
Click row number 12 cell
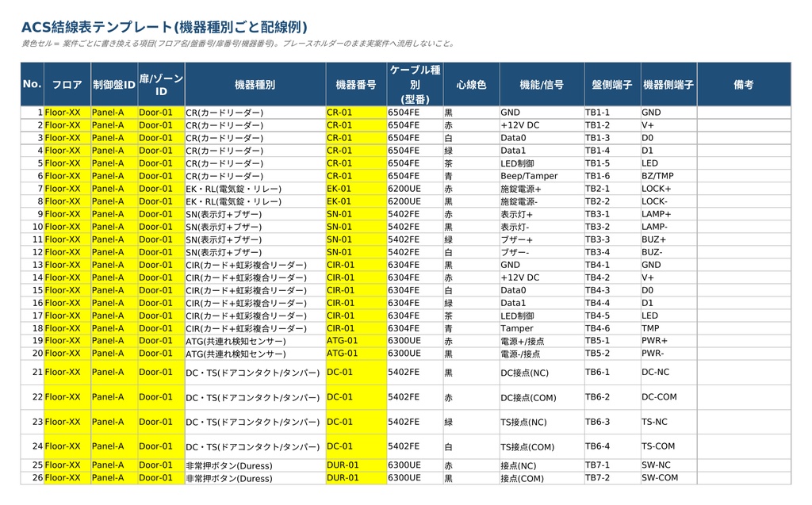tap(32, 252)
